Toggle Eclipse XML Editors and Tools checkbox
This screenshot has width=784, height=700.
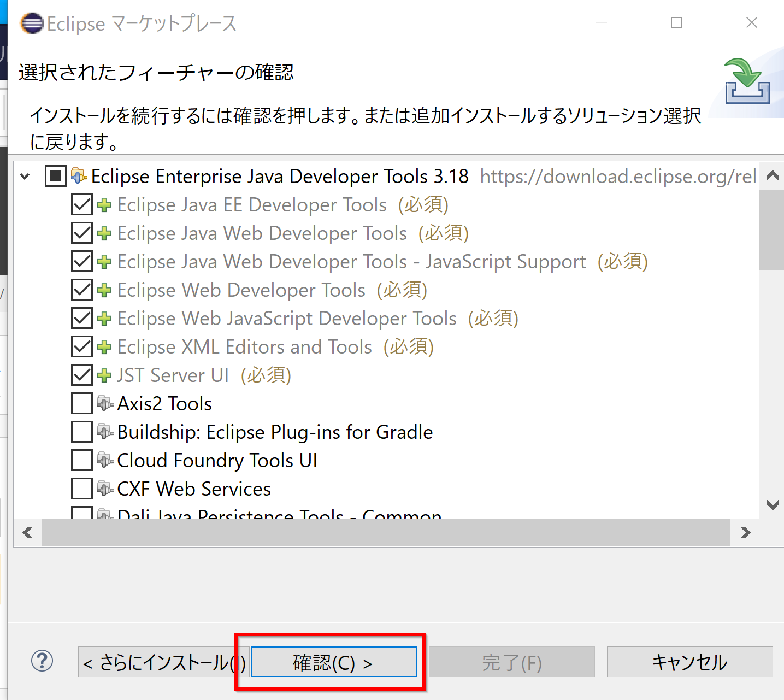click(82, 347)
